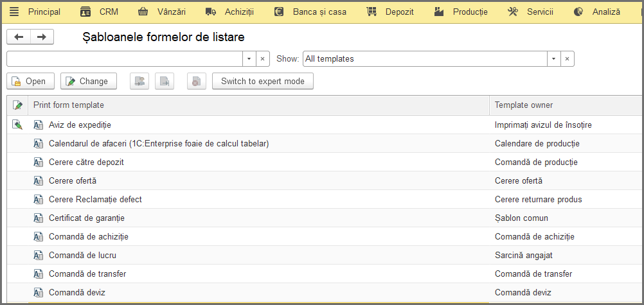Open the Vânzări menu section

[162, 12]
